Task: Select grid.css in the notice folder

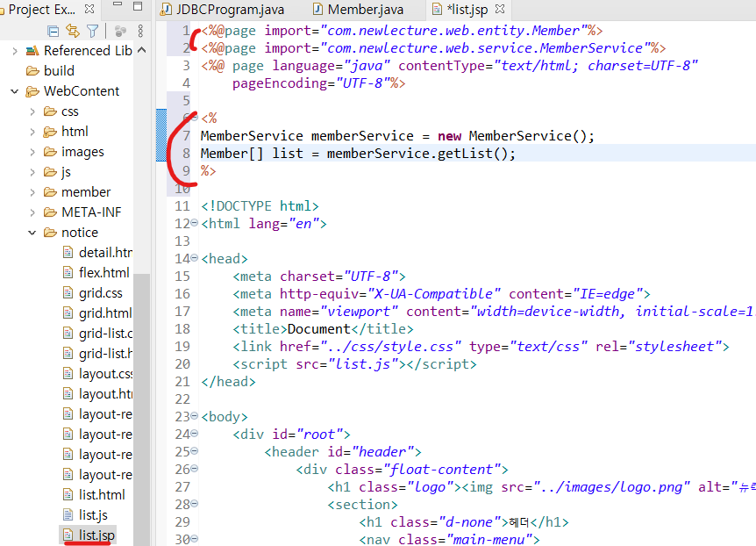Action: point(101,293)
